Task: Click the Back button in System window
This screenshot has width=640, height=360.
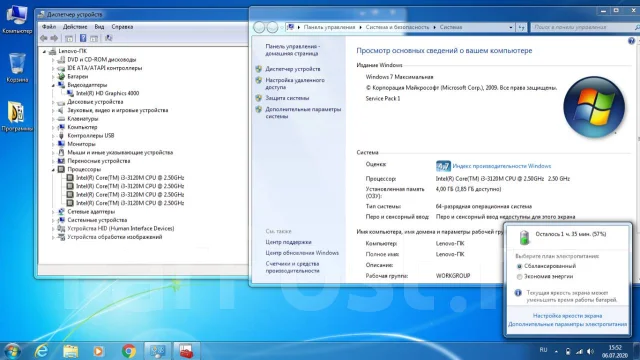Action: pos(259,27)
